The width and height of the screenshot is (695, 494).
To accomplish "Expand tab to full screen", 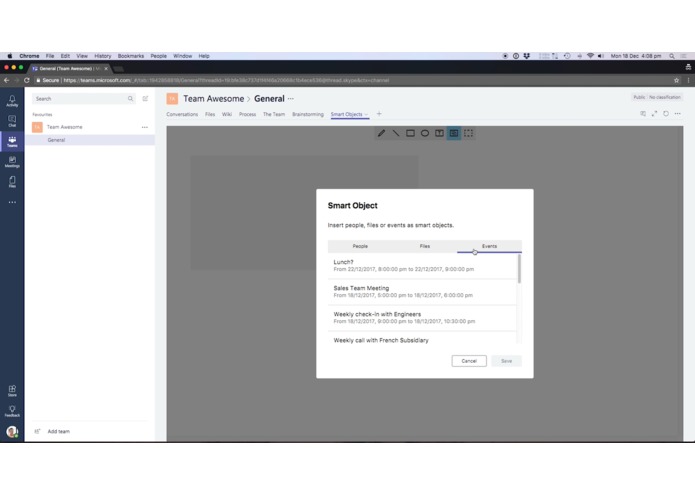I will pyautogui.click(x=654, y=114).
